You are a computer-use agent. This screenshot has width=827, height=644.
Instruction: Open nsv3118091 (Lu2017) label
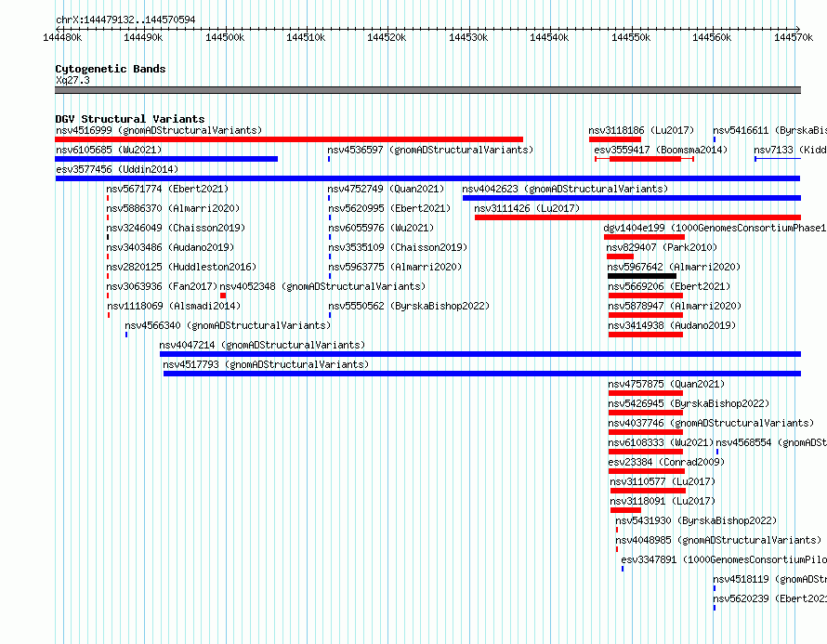point(663,501)
